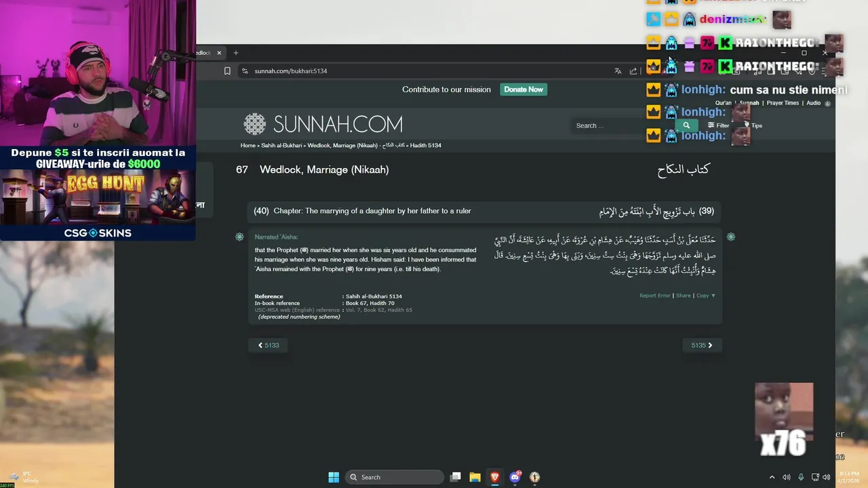Viewport: 868px width, 488px height.
Task: Open File Explorer from the taskbar
Action: point(475,477)
